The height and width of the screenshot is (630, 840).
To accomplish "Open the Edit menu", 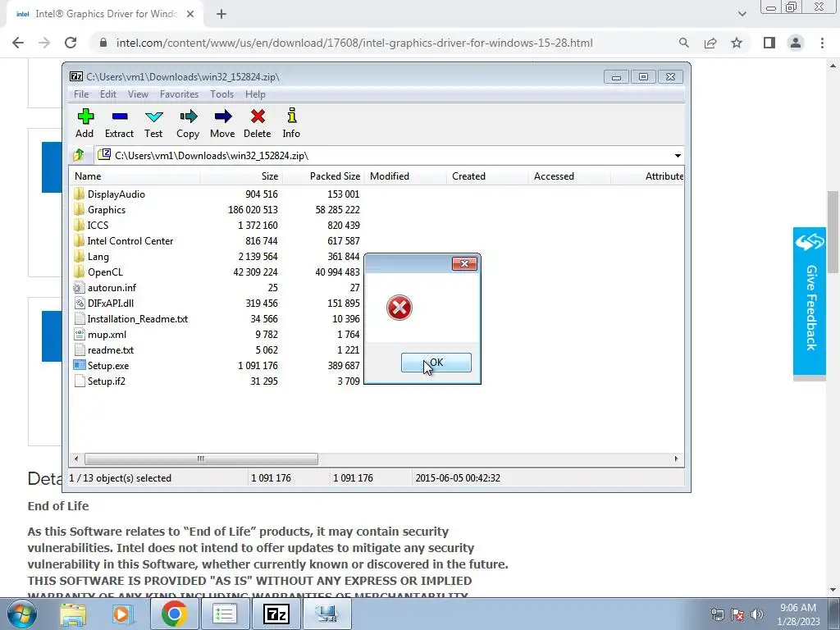I will (x=108, y=94).
